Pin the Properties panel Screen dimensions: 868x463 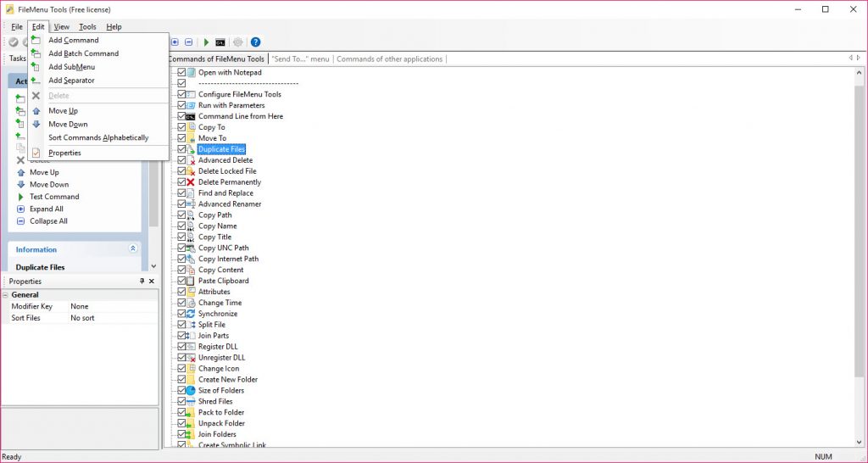click(142, 282)
